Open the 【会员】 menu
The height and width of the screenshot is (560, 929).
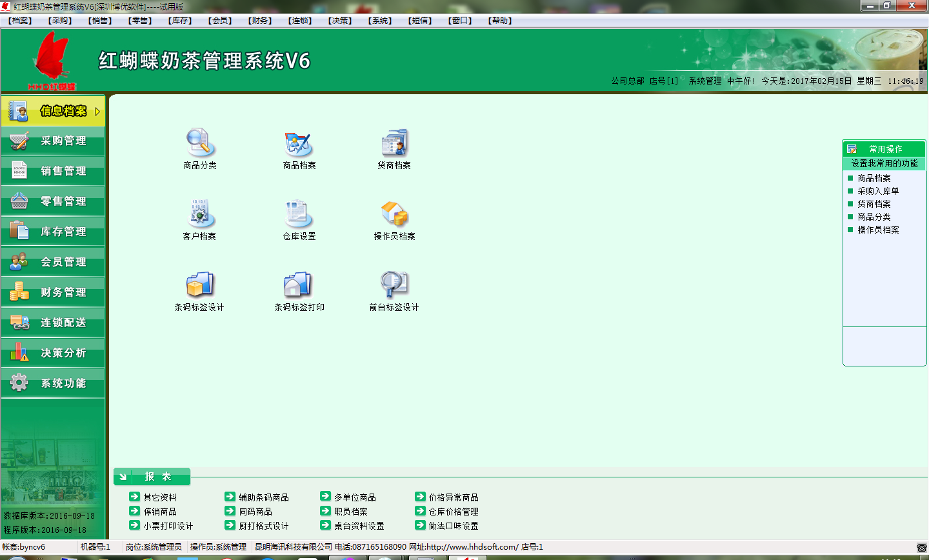coord(221,21)
